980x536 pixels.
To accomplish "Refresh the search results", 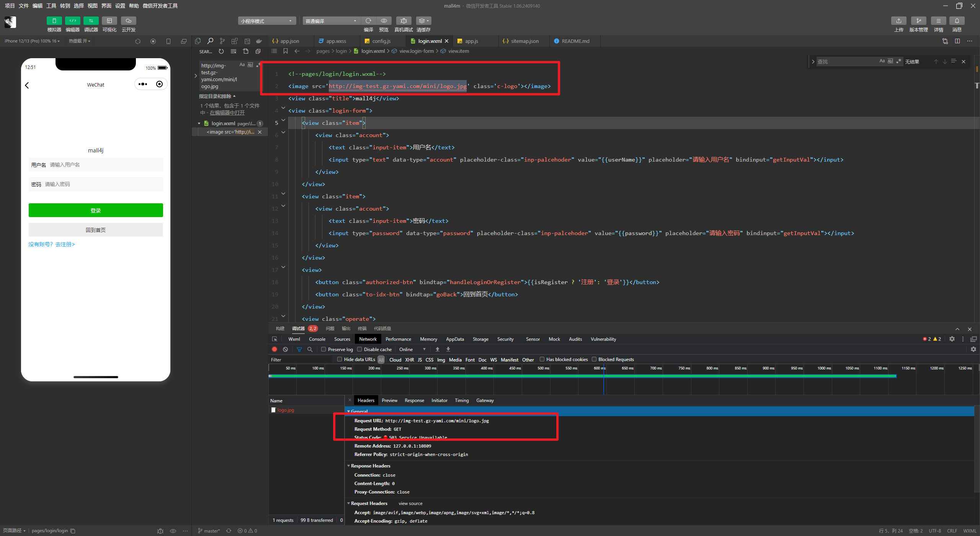I will pos(221,51).
